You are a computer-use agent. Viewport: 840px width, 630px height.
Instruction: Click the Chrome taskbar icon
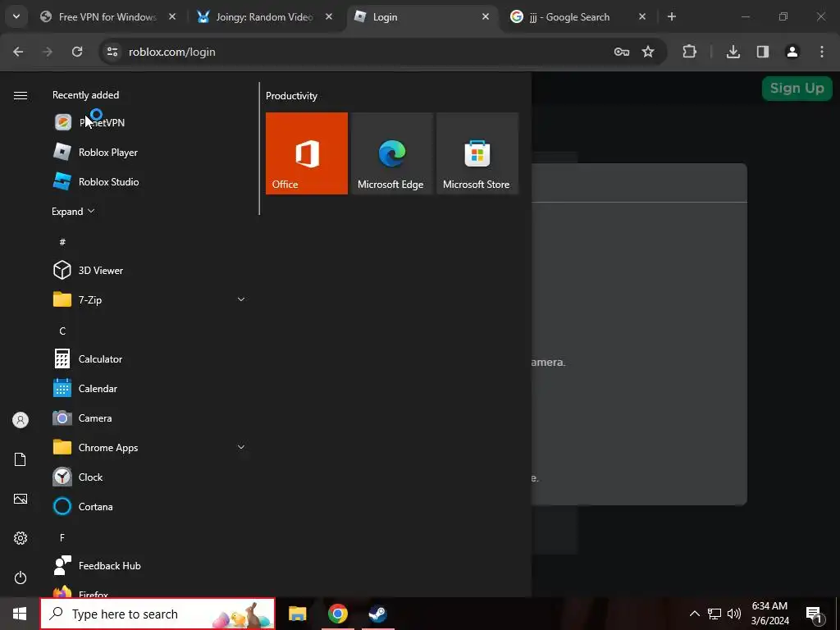tap(337, 614)
